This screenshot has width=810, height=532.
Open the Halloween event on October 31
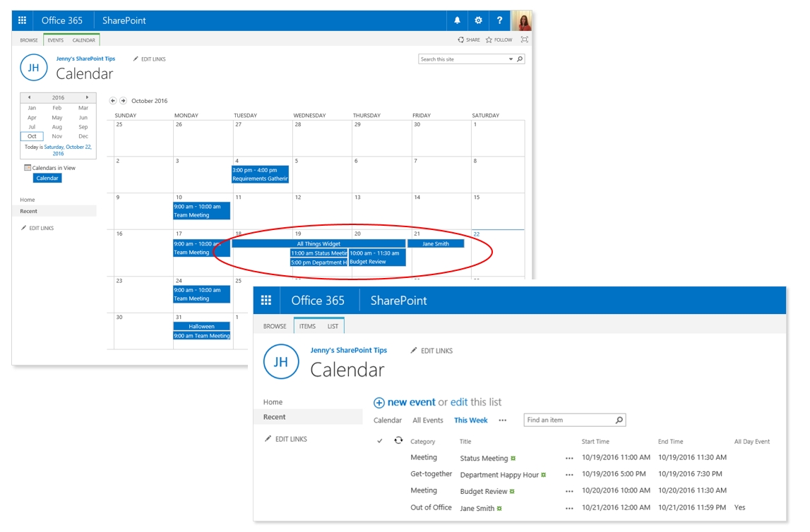201,326
